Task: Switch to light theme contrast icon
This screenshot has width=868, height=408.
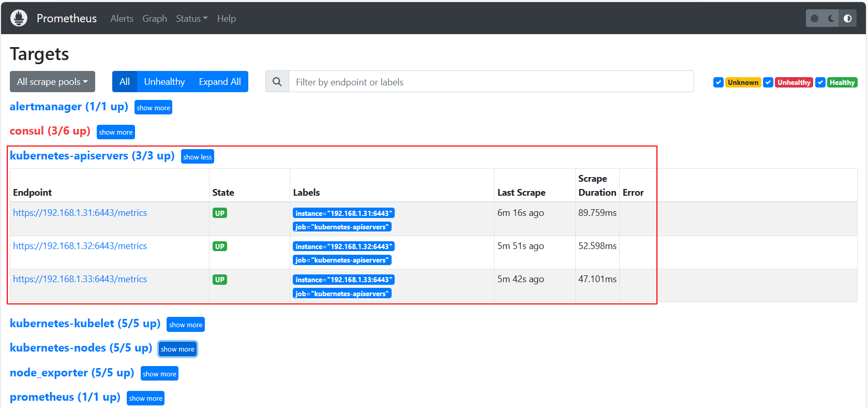Action: (x=848, y=19)
